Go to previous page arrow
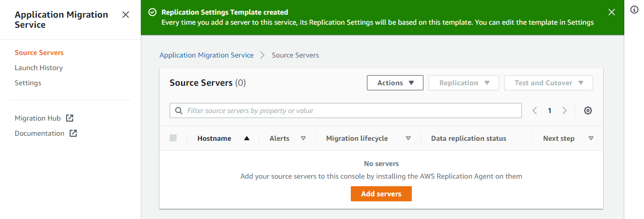The height and width of the screenshot is (219, 644). click(x=534, y=111)
